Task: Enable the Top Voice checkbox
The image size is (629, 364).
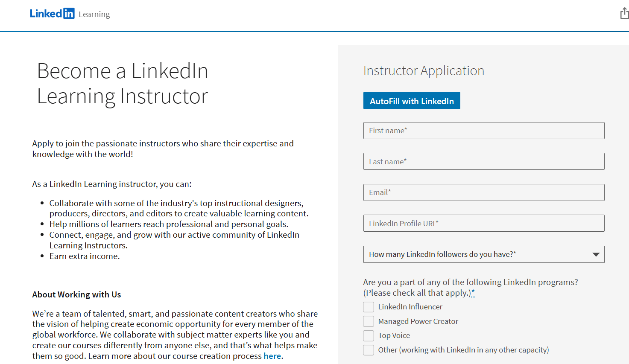Action: pyautogui.click(x=369, y=336)
